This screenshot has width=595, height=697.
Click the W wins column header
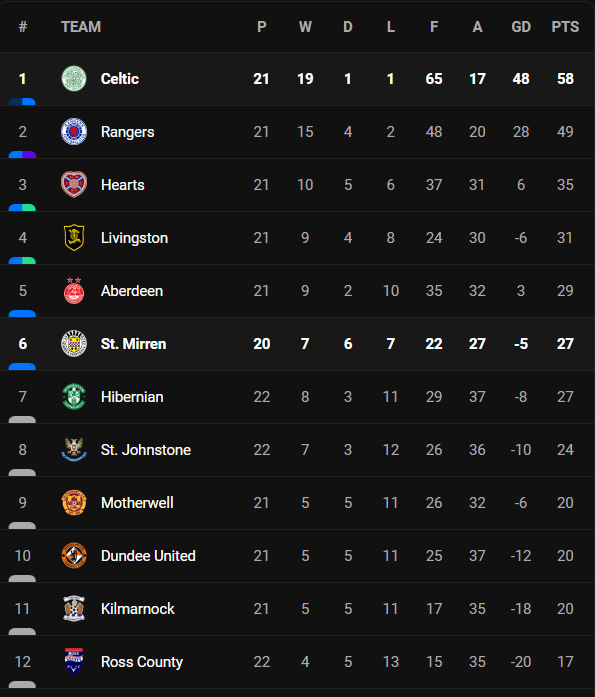pos(305,27)
